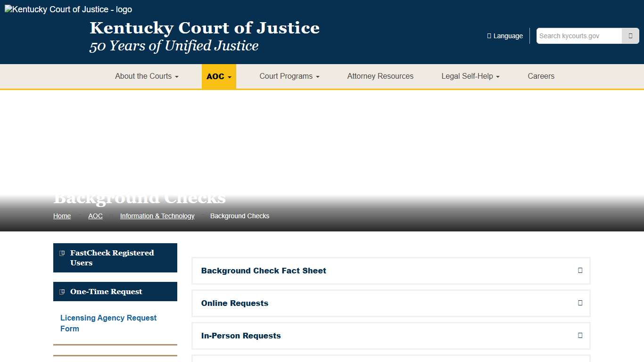
Task: Click the Kentucky Court of Justice logo
Action: (68, 9)
